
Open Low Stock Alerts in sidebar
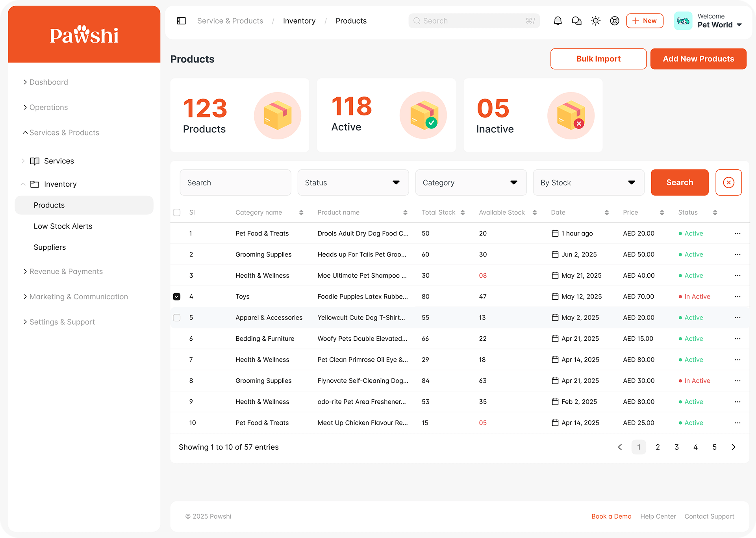tap(63, 226)
